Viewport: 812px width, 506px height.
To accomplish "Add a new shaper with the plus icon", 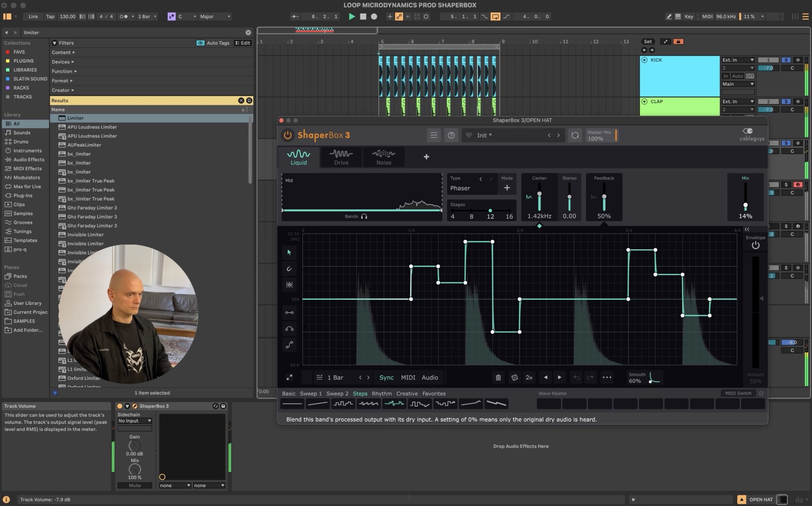I will pyautogui.click(x=426, y=157).
